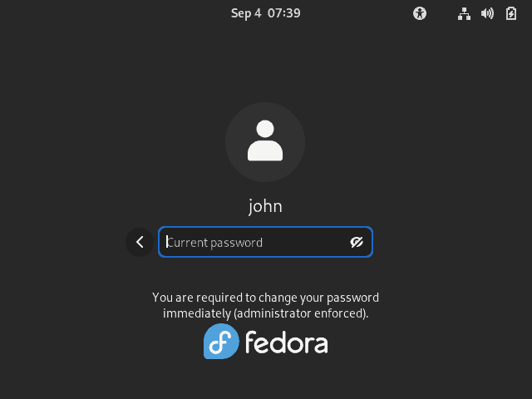Screen dimensions: 532x399
Task: Click the crossed-out eye icon
Action: pos(357,242)
